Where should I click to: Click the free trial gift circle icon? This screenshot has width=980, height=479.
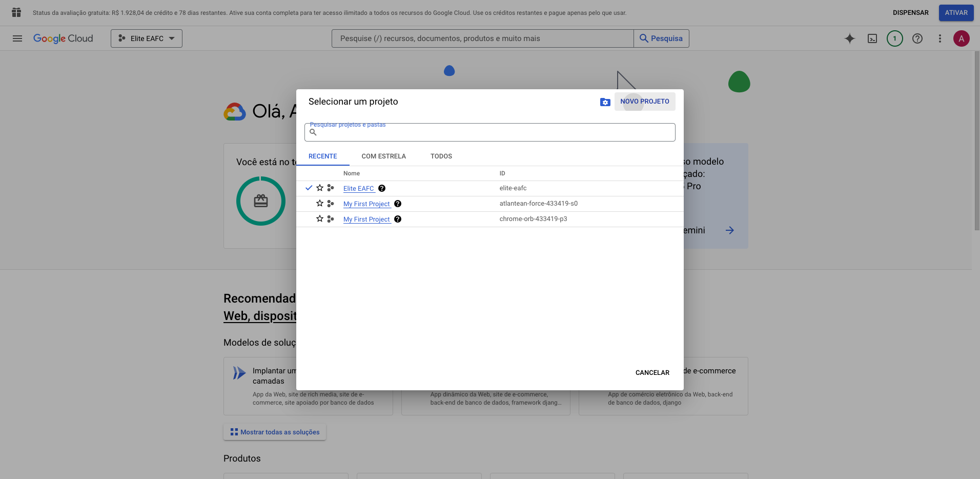click(x=261, y=201)
